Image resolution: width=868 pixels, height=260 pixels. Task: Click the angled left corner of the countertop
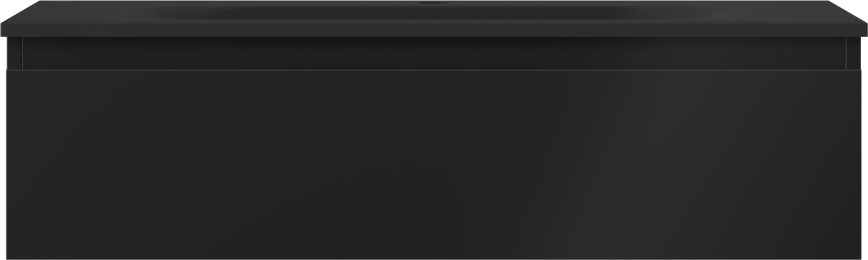21,11
